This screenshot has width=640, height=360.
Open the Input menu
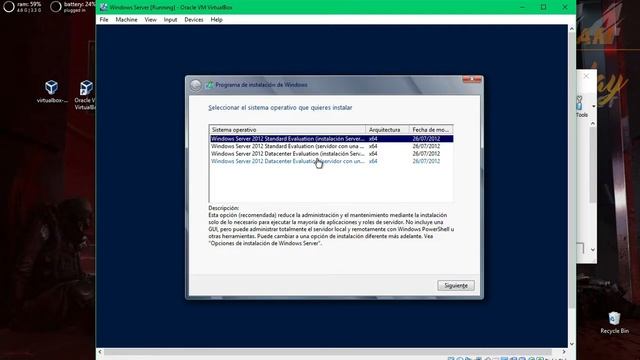170,20
